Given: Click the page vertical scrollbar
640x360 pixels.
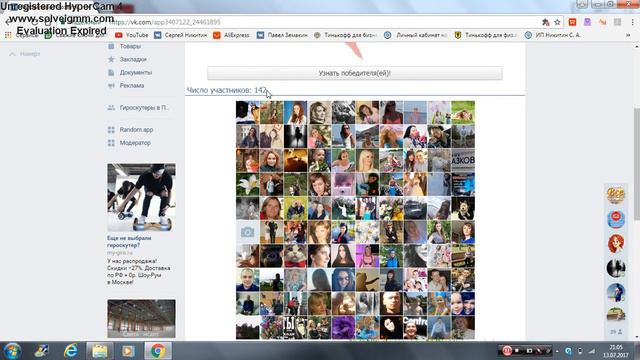Looking at the screenshot, I should [x=636, y=163].
